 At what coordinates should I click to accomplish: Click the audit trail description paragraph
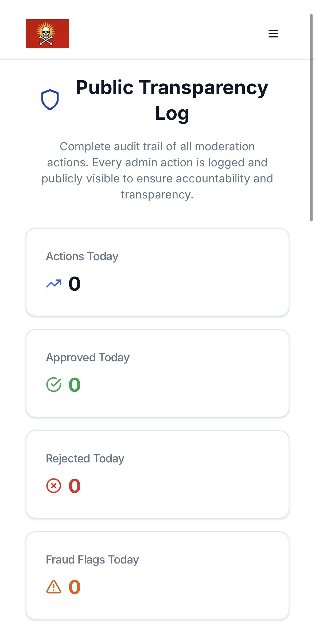click(x=157, y=170)
